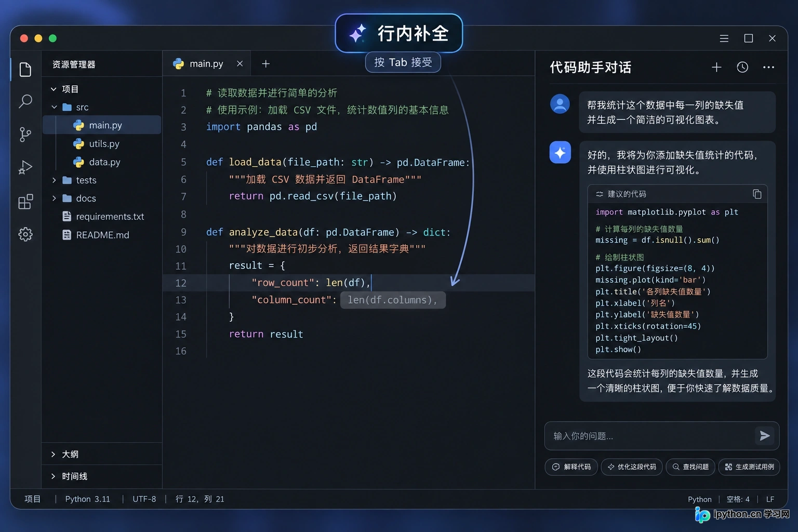Accept the inline suggestion len(df.columns)

(393, 300)
